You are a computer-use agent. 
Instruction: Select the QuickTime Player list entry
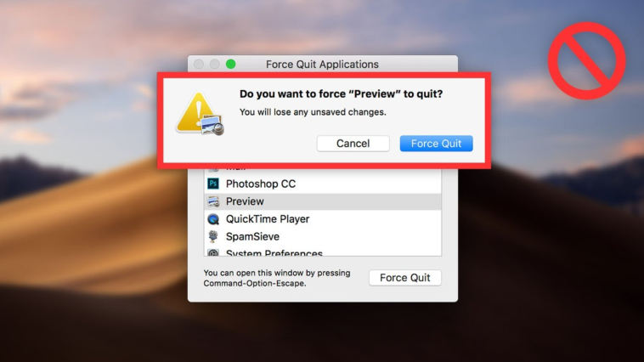pos(323,219)
